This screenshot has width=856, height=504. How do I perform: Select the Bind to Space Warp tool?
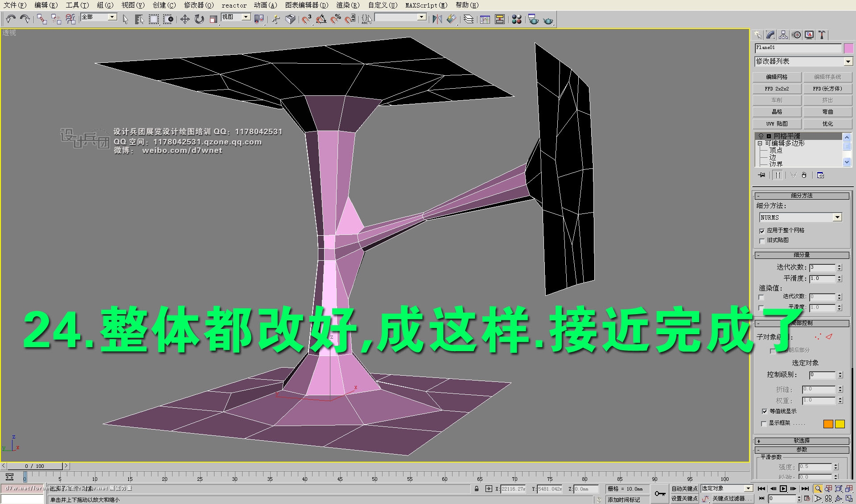point(70,19)
